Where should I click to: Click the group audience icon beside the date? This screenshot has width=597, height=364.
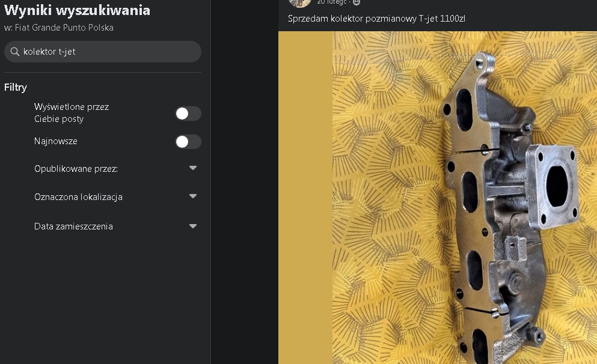(357, 2)
